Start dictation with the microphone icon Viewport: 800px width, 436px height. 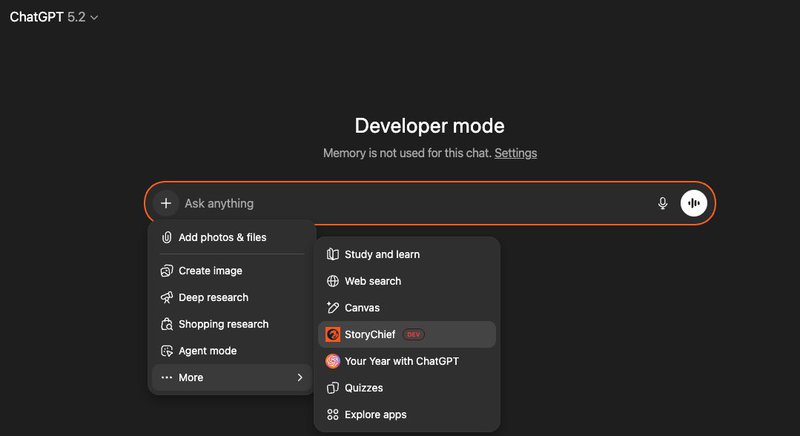662,203
